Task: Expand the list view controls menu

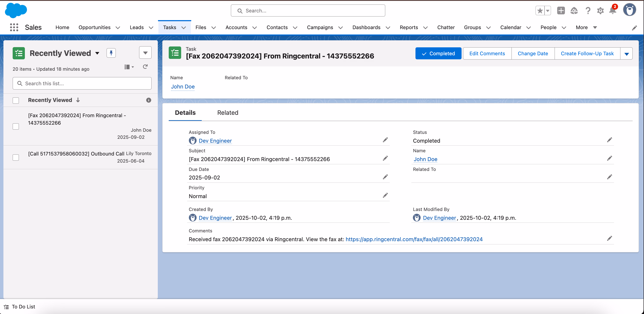Action: click(x=145, y=53)
